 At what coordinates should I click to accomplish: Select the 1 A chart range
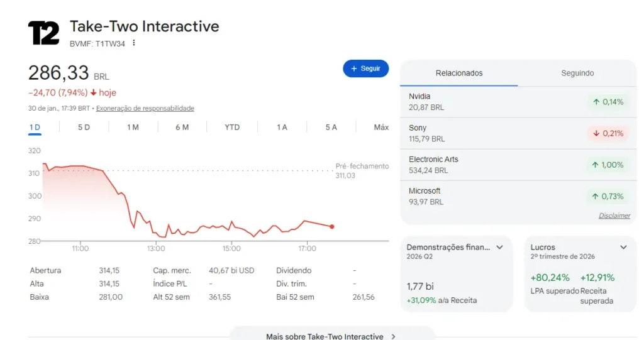[282, 128]
